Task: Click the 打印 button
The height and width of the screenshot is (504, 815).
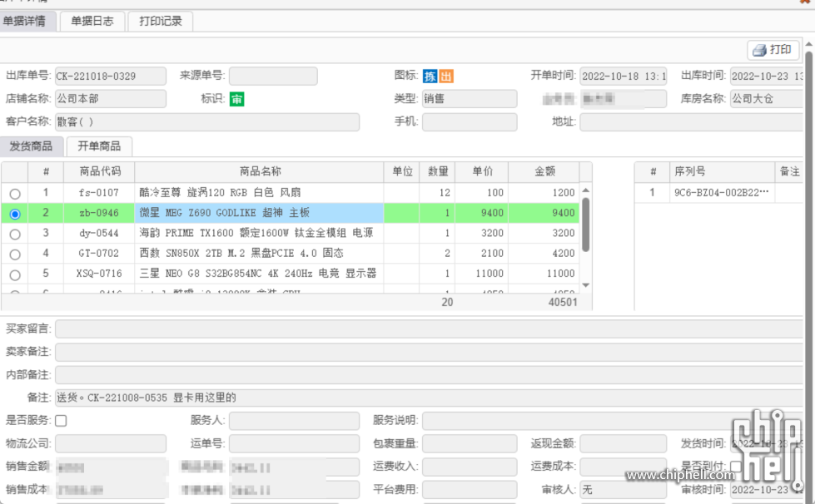Action: pos(773,50)
